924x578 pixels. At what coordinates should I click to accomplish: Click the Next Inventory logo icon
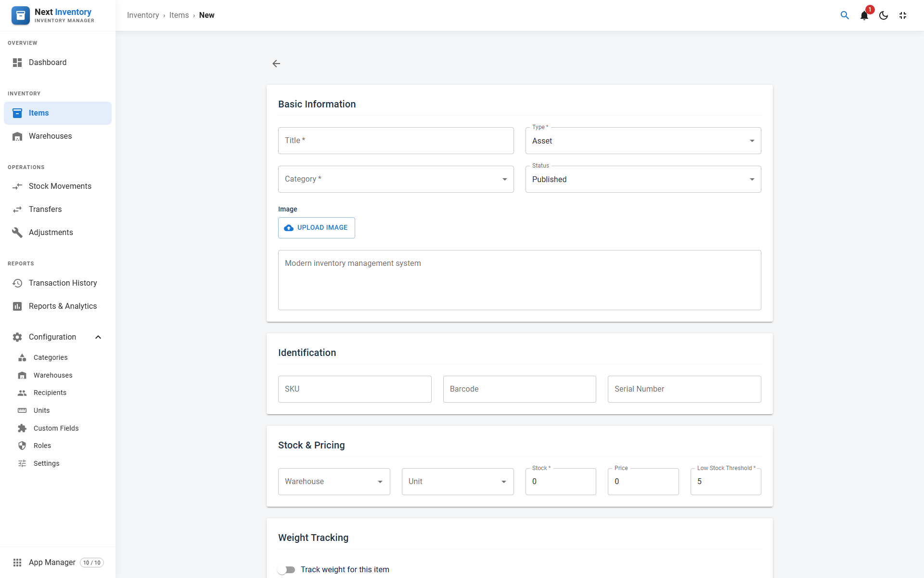[x=21, y=15]
